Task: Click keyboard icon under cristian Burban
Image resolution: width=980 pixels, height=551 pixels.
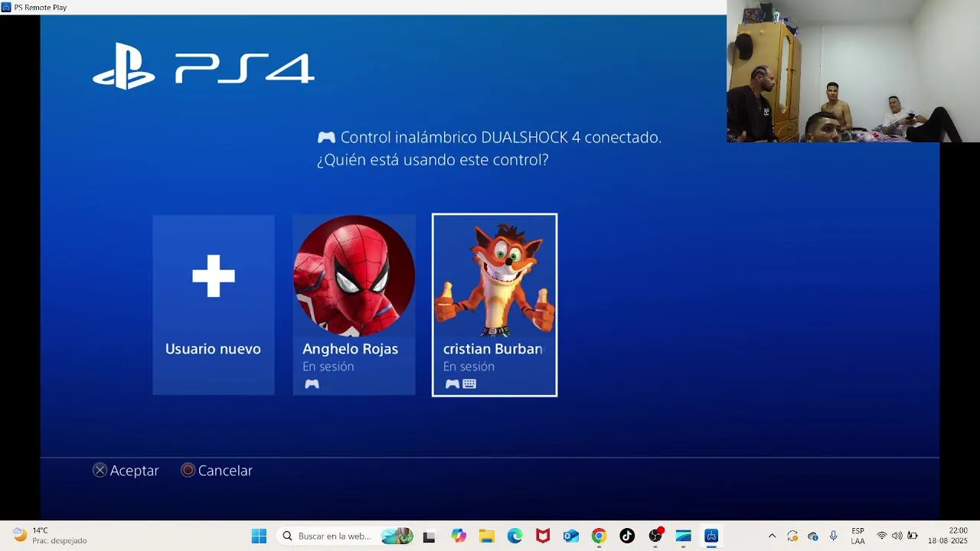Action: (x=469, y=384)
